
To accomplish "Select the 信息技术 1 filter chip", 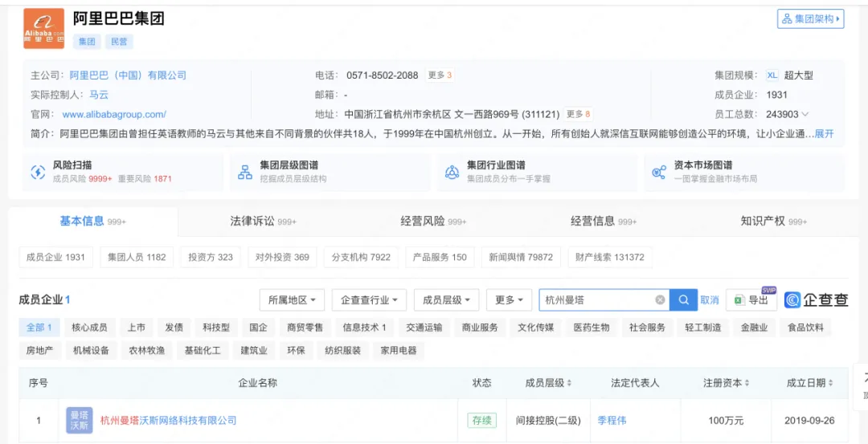I will (365, 328).
